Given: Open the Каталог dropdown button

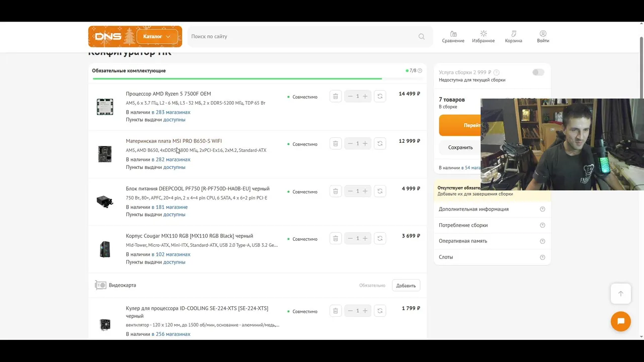Looking at the screenshot, I should 157,37.
